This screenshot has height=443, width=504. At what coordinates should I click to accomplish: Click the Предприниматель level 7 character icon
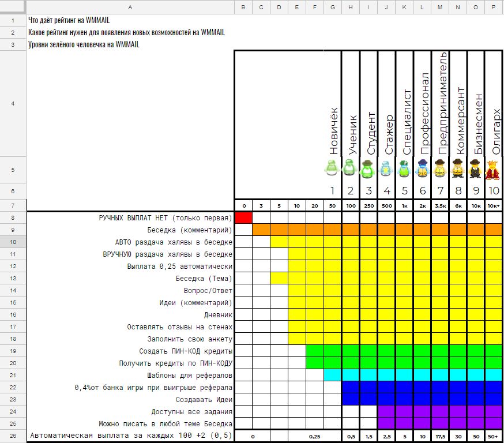[440, 168]
